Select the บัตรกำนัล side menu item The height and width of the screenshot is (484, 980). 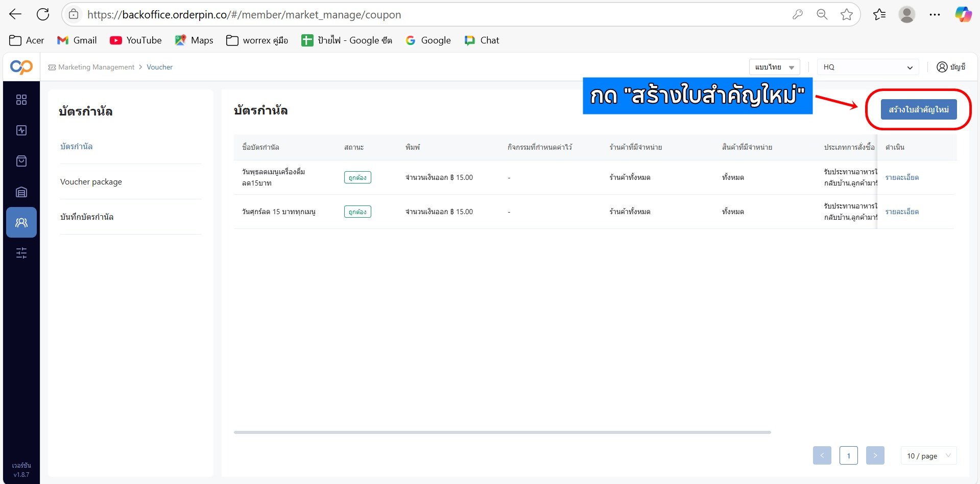point(77,147)
